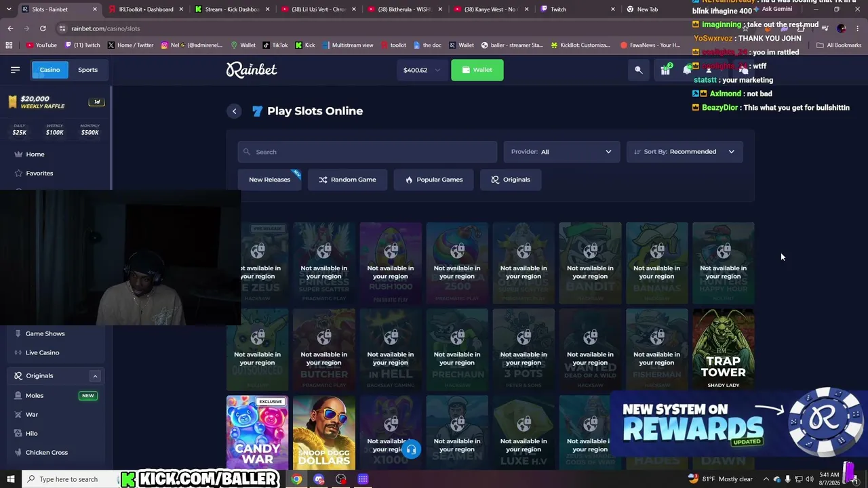Collapse the Originals sidebar section
868x488 pixels.
coord(95,376)
